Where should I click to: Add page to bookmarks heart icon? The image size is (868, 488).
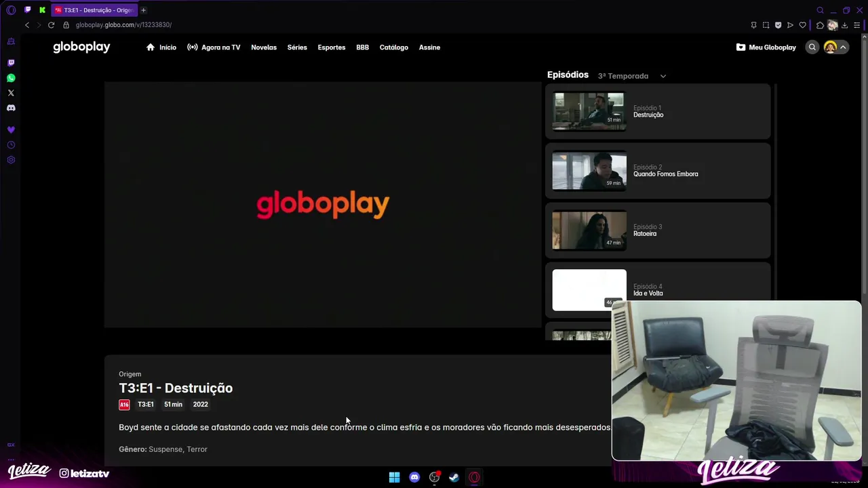[803, 25]
